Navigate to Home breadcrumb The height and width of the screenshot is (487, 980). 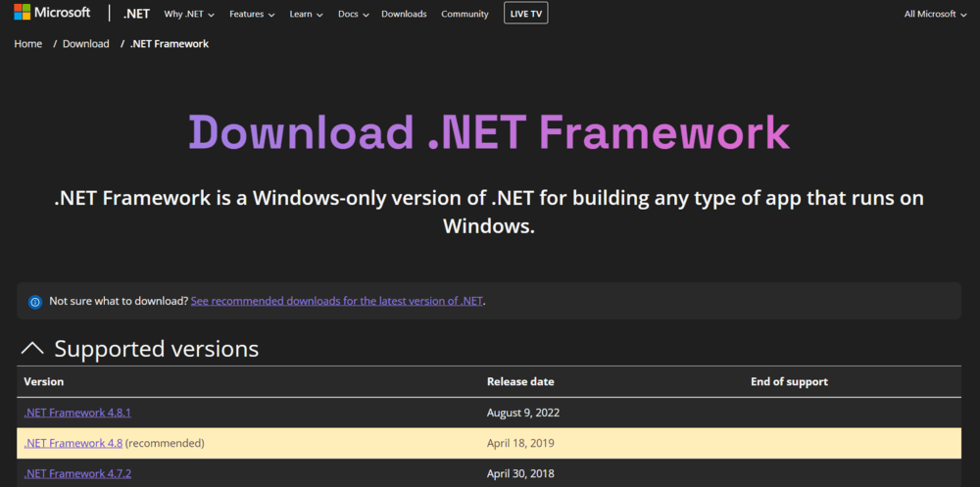tap(28, 44)
